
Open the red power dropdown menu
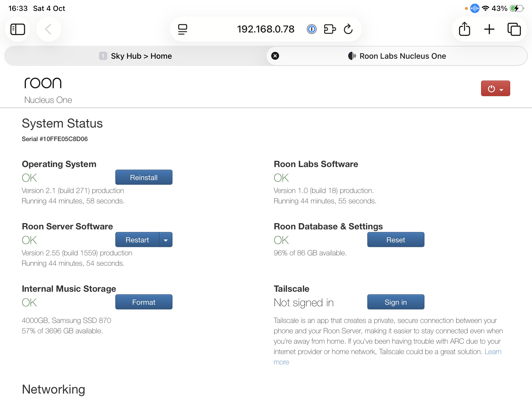point(495,89)
